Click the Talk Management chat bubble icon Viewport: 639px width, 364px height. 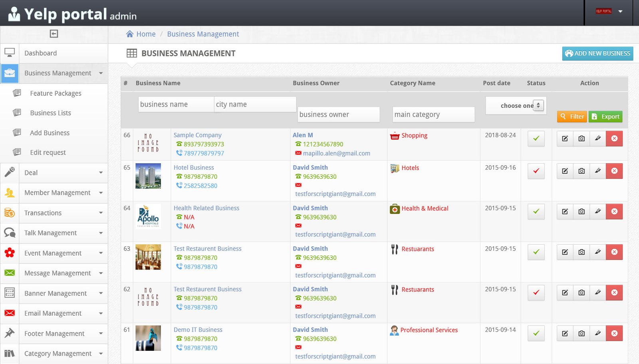[10, 233]
